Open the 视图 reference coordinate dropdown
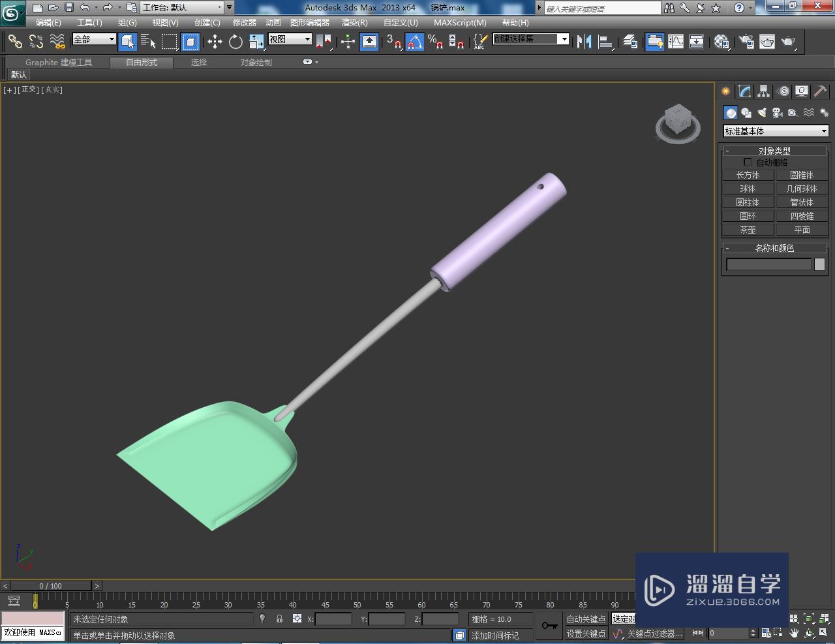This screenshot has width=835, height=644. pyautogui.click(x=290, y=39)
